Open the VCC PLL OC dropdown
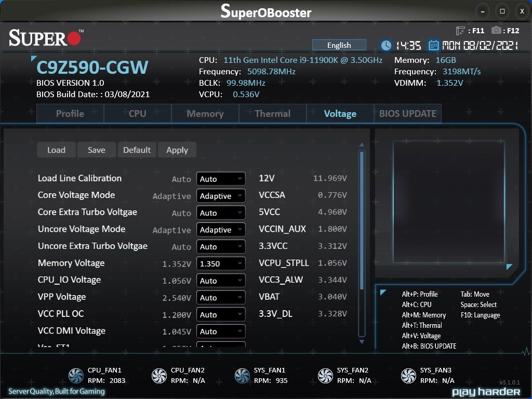532x399 pixels. pyautogui.click(x=221, y=314)
